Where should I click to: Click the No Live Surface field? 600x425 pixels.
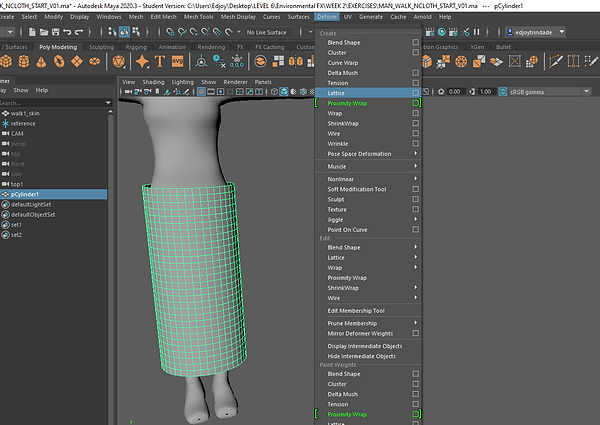tap(269, 32)
